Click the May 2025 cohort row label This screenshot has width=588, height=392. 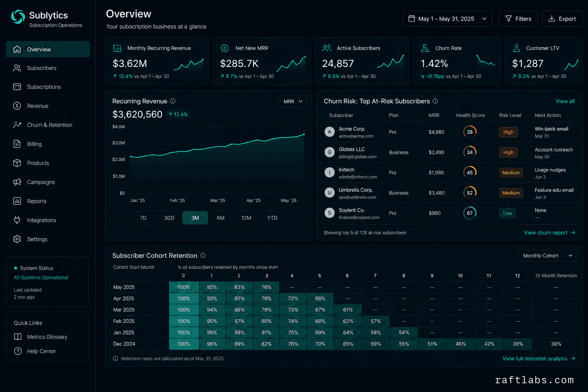click(x=124, y=287)
